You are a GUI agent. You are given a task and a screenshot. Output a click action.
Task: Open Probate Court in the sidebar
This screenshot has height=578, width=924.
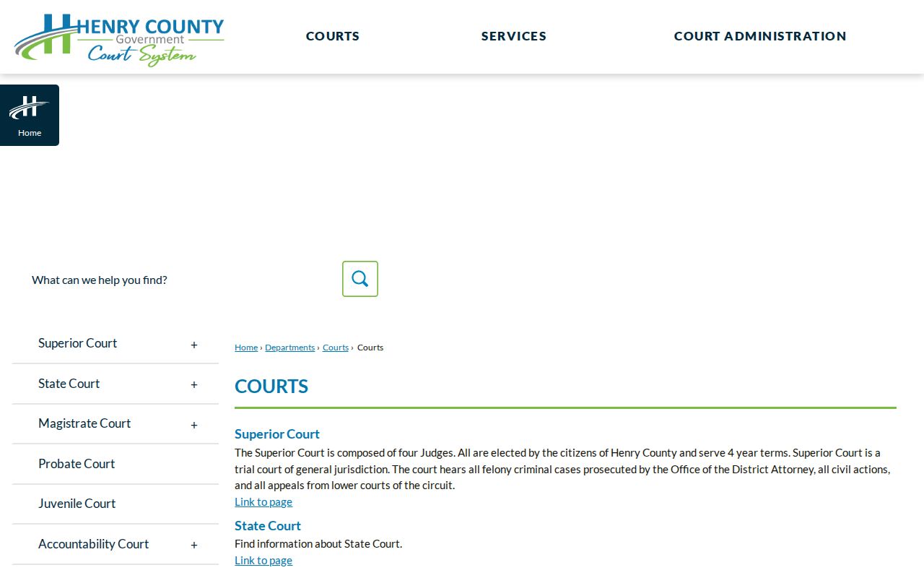point(77,464)
